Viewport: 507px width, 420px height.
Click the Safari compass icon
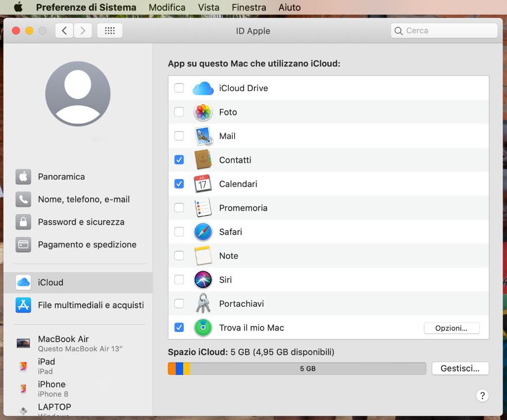[x=203, y=232]
